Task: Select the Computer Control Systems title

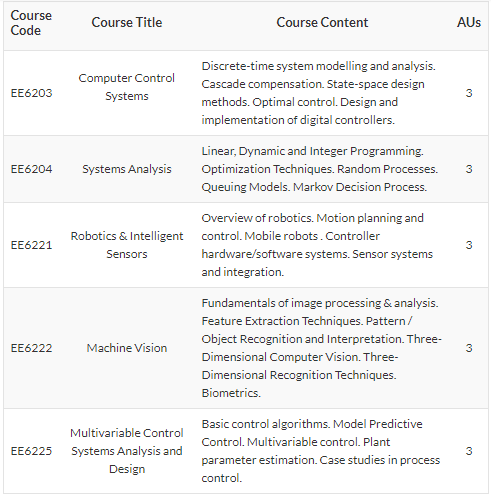Action: [127, 87]
